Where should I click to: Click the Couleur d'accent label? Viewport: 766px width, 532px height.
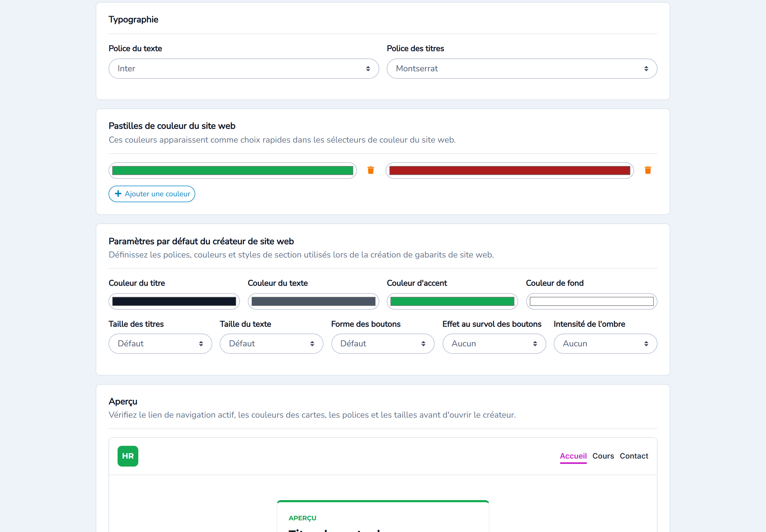[x=417, y=283]
